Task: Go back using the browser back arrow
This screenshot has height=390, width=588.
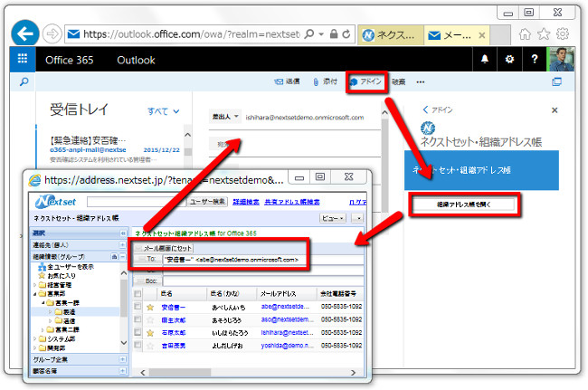Action: point(25,33)
